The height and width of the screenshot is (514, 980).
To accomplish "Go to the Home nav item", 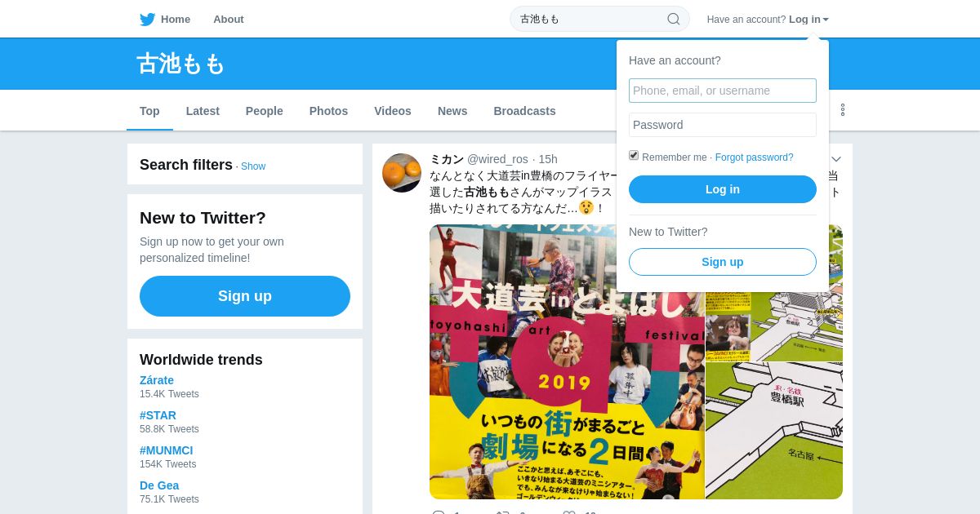I will [176, 19].
